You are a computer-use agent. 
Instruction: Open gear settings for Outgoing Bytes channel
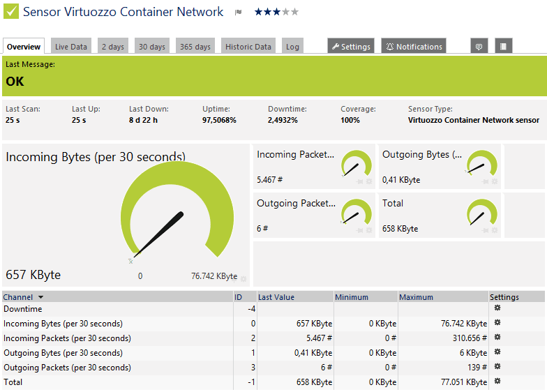[497, 352]
